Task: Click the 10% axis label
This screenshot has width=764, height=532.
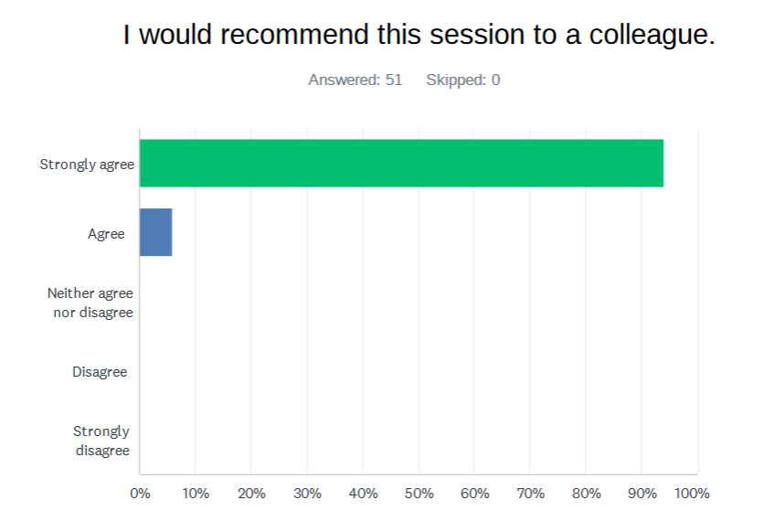Action: [196, 494]
